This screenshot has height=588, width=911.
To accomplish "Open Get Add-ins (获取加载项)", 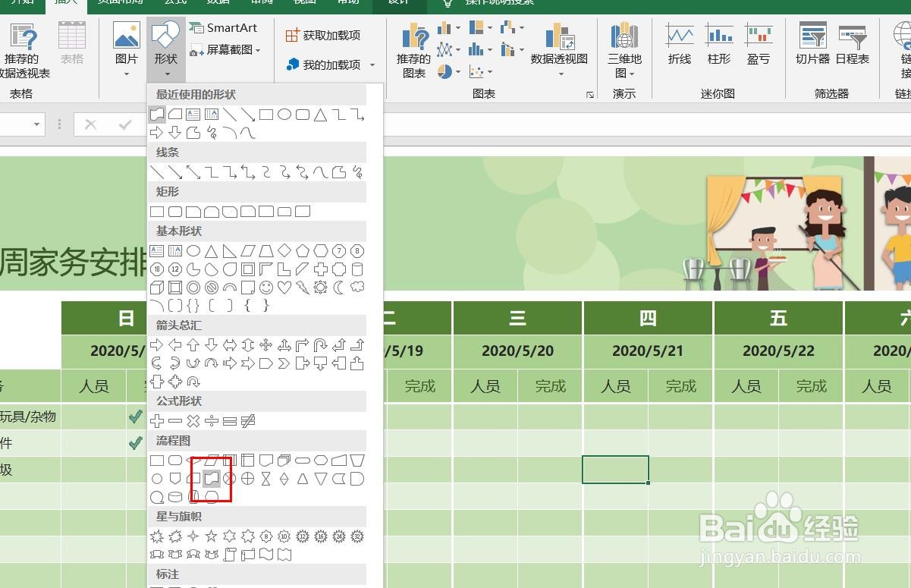I will 323,35.
